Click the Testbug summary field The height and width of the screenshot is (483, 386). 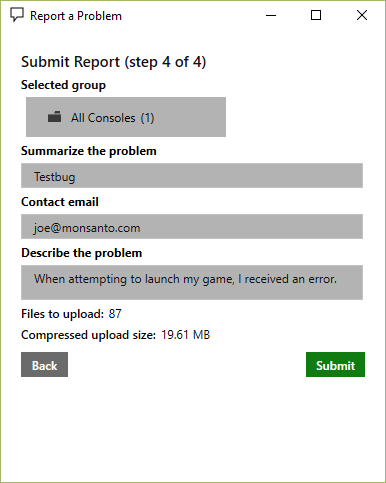pos(192,176)
